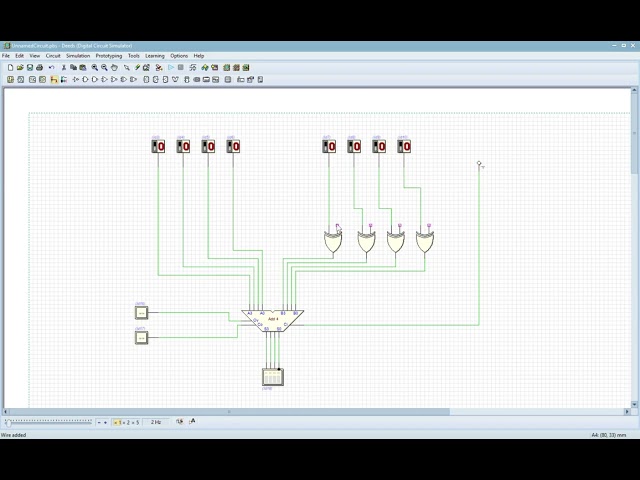Select the arrow selection tool
The image size is (640, 480).
click(127, 67)
